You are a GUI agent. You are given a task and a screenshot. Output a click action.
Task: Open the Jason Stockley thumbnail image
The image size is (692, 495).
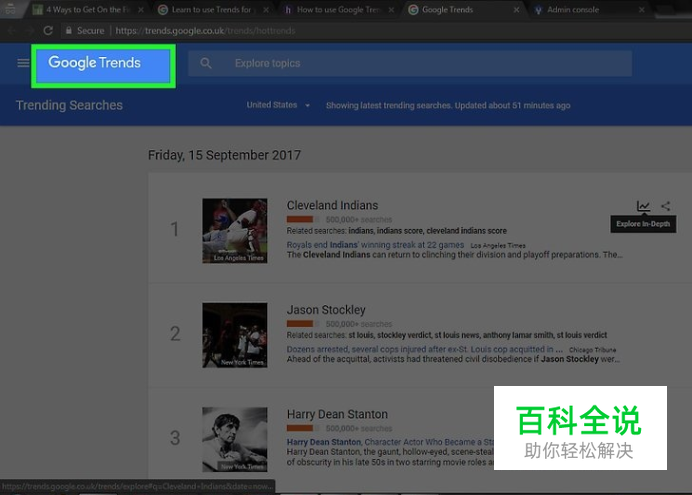click(235, 335)
